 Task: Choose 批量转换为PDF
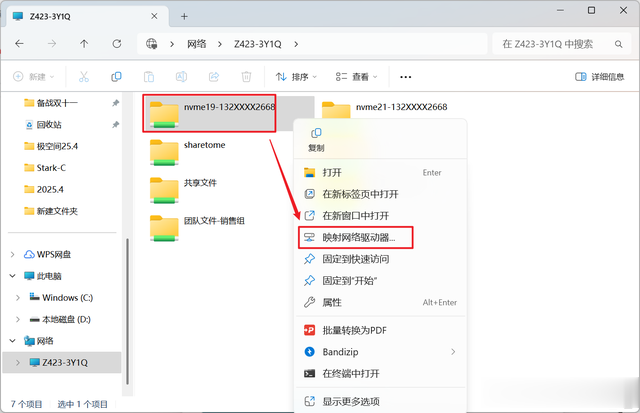pyautogui.click(x=380, y=330)
